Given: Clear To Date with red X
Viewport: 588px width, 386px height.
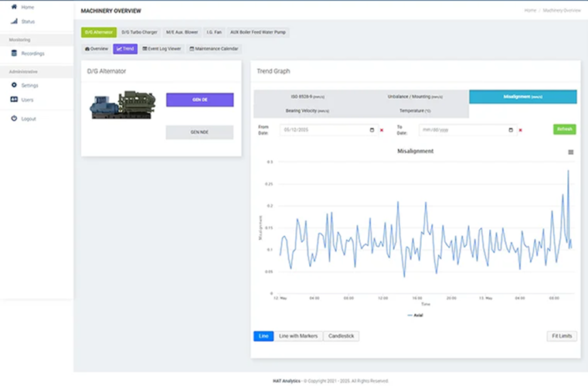Looking at the screenshot, I should tap(520, 130).
